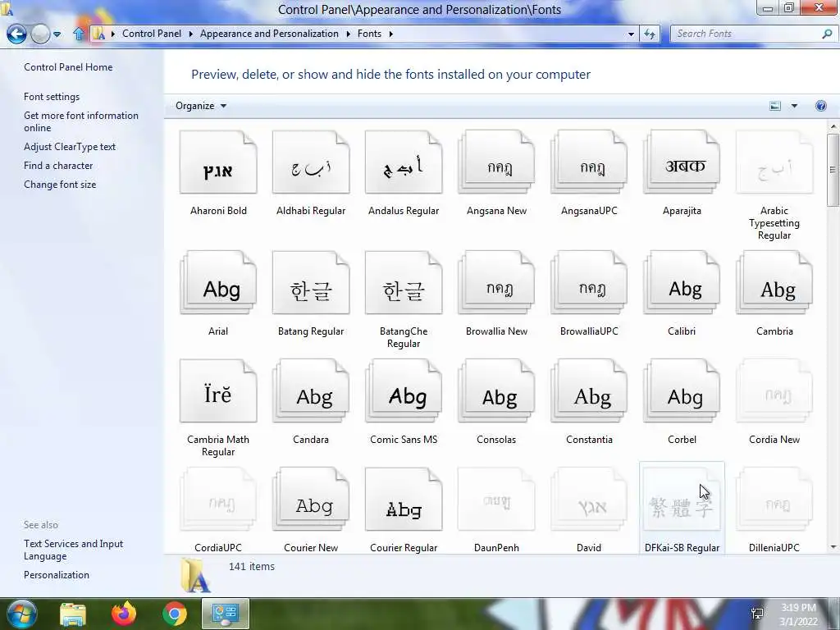This screenshot has height=630, width=840.
Task: Select the Cordia New font icon
Action: pyautogui.click(x=774, y=391)
